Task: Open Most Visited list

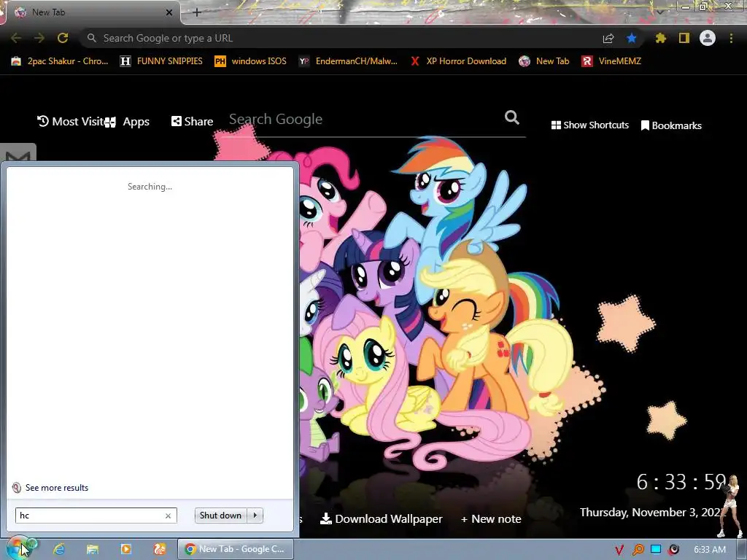Action: pos(71,122)
